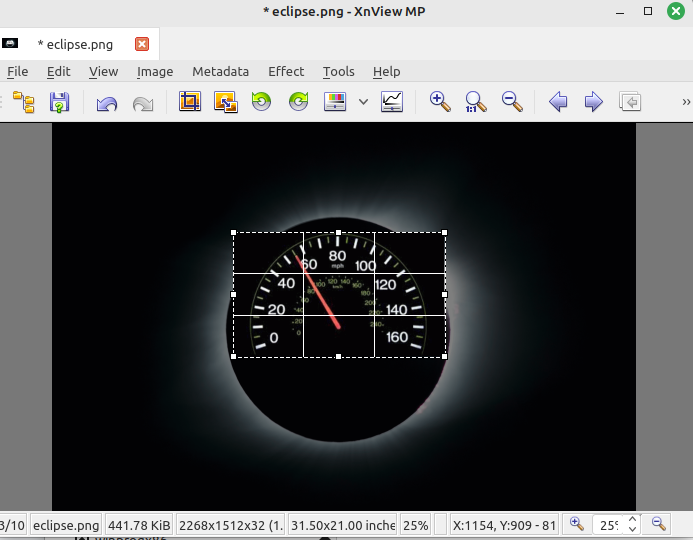Click the 25% zoom status entry

415,525
